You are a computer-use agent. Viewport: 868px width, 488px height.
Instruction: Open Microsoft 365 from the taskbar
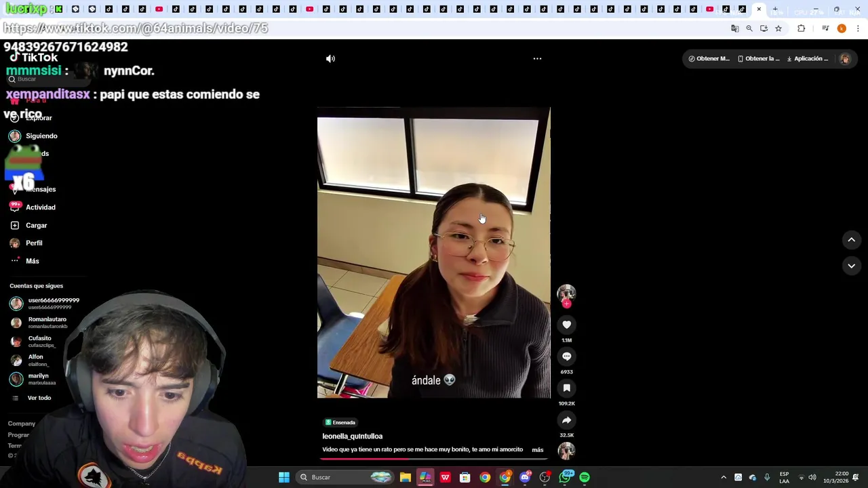click(425, 477)
